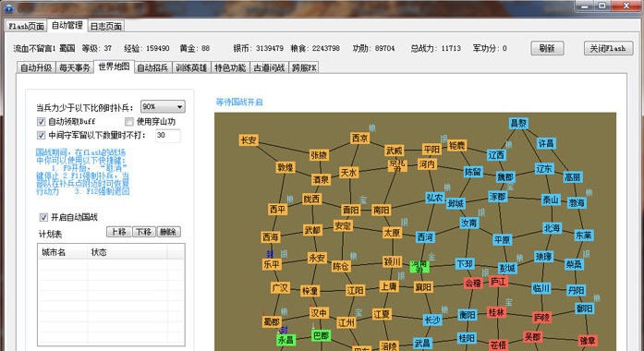Click the 钜鹿 city node
644x351 pixels.
456,145
